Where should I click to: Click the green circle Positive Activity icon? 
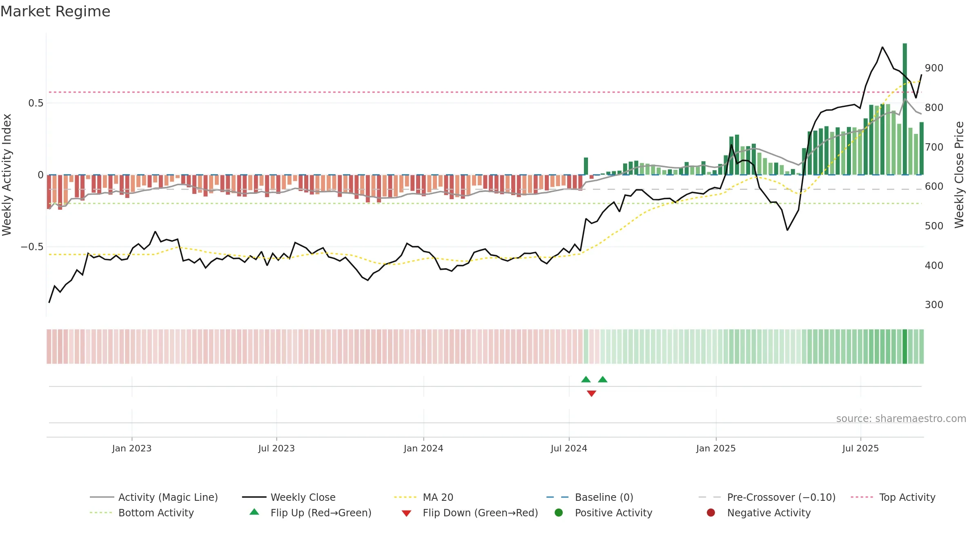559,513
